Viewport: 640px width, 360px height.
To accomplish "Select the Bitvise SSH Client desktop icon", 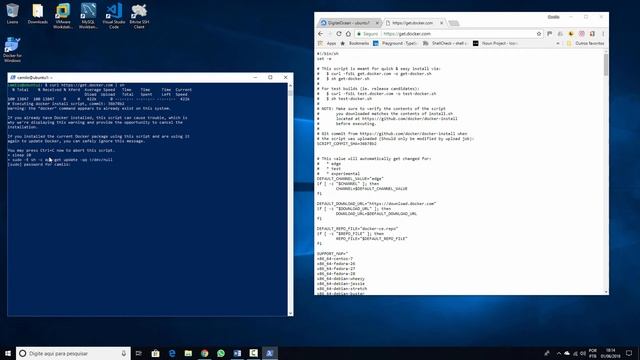I will click(x=139, y=16).
